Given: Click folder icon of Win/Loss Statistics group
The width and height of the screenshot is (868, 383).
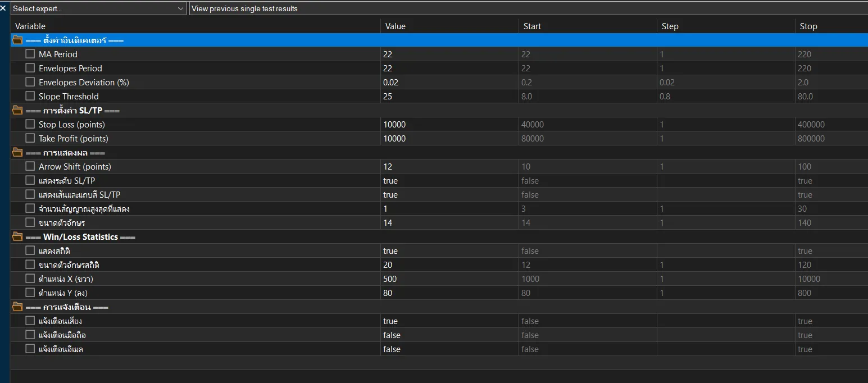Looking at the screenshot, I should [x=17, y=236].
